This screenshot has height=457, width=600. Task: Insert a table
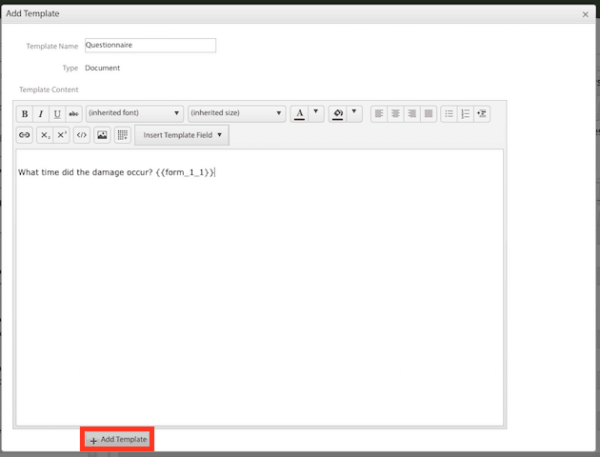(x=122, y=135)
